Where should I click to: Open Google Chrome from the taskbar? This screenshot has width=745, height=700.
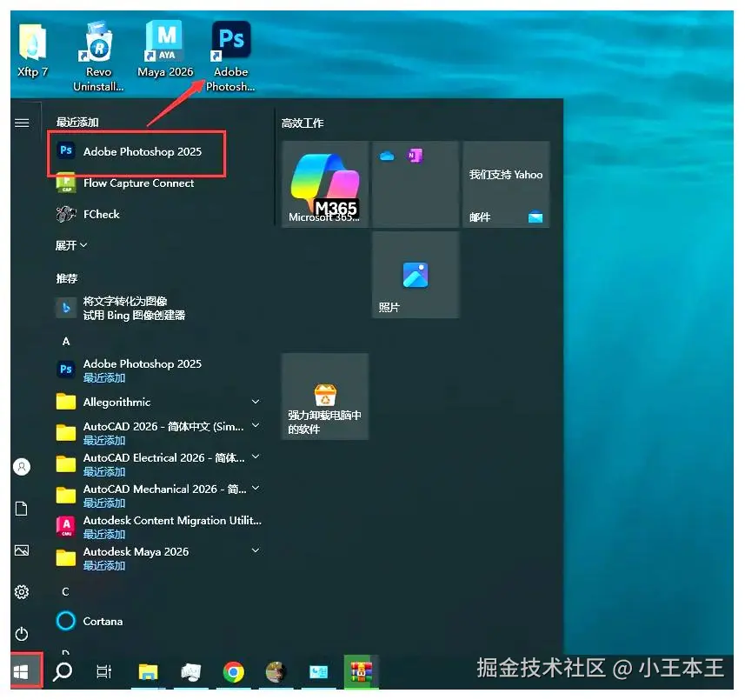[x=234, y=671]
